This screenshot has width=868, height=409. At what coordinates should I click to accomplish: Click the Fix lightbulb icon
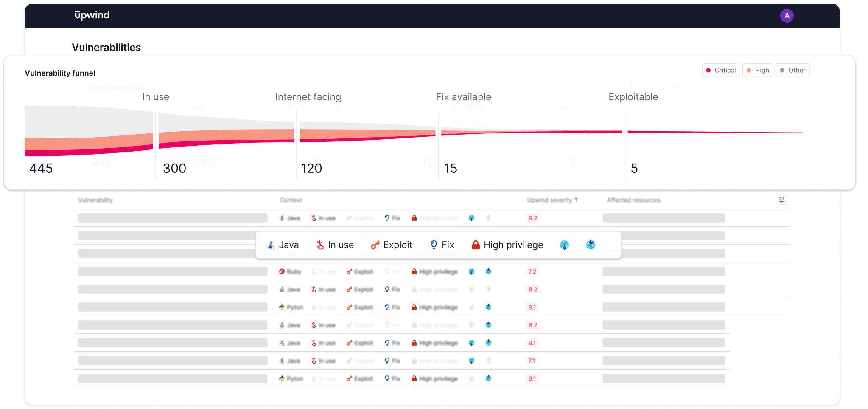[434, 245]
